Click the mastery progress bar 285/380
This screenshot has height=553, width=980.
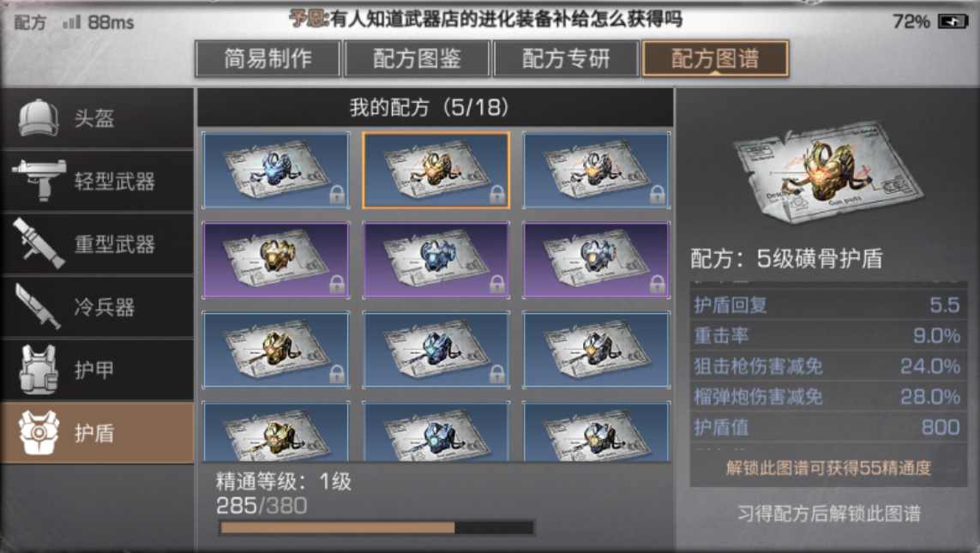pos(377,528)
